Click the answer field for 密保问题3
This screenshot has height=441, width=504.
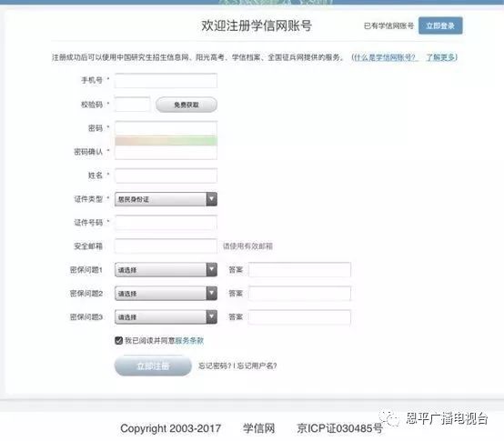pyautogui.click(x=299, y=317)
